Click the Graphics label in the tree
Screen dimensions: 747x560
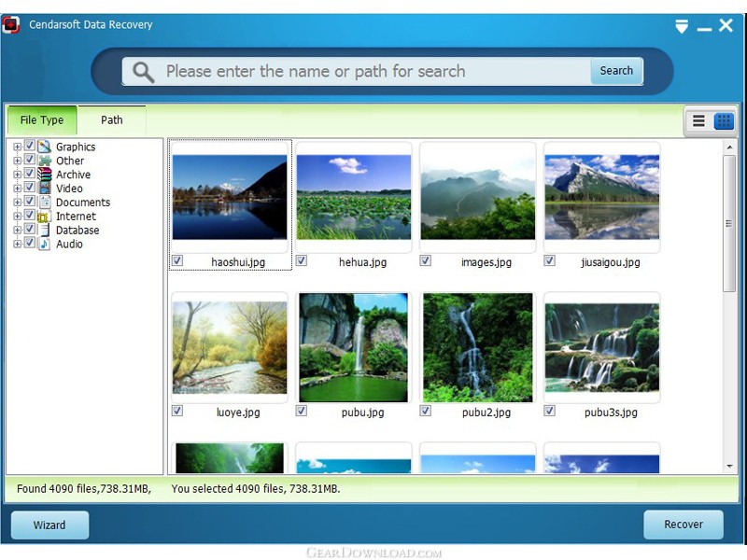[x=76, y=147]
